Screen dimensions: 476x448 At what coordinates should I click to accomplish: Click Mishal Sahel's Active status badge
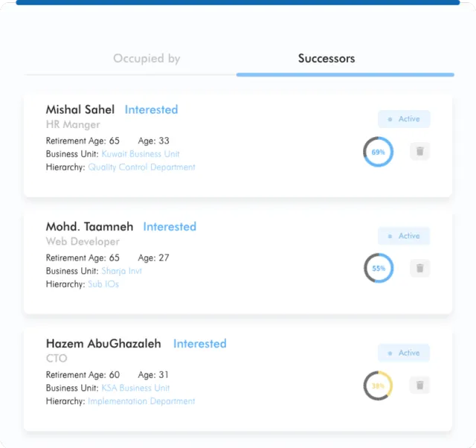404,119
